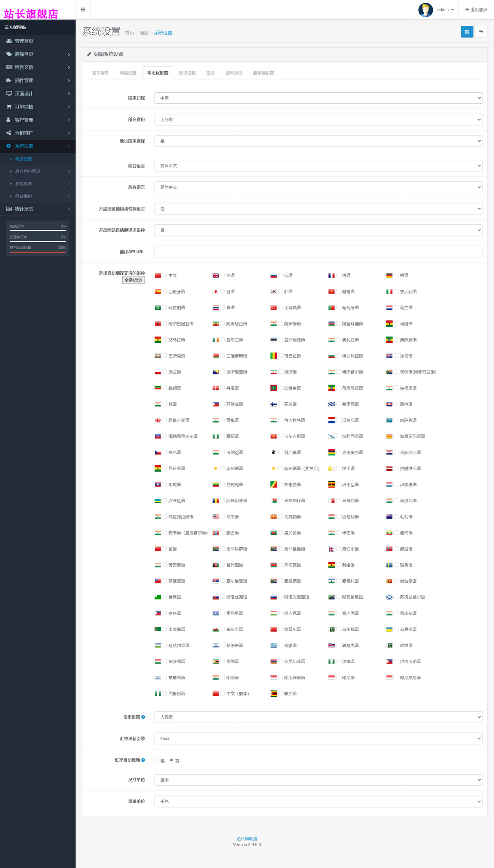Select 是 for 汇率自动更新
Image resolution: width=494 pixels, height=868 pixels.
coord(157,760)
